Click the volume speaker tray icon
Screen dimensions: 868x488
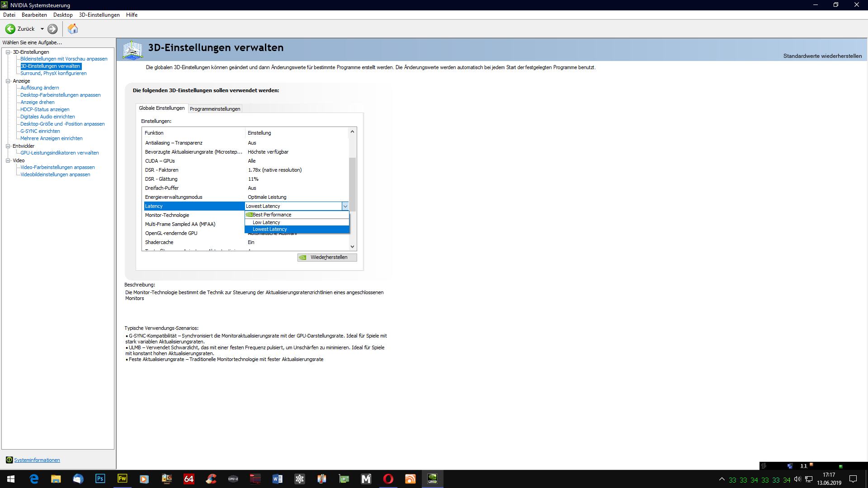797,479
